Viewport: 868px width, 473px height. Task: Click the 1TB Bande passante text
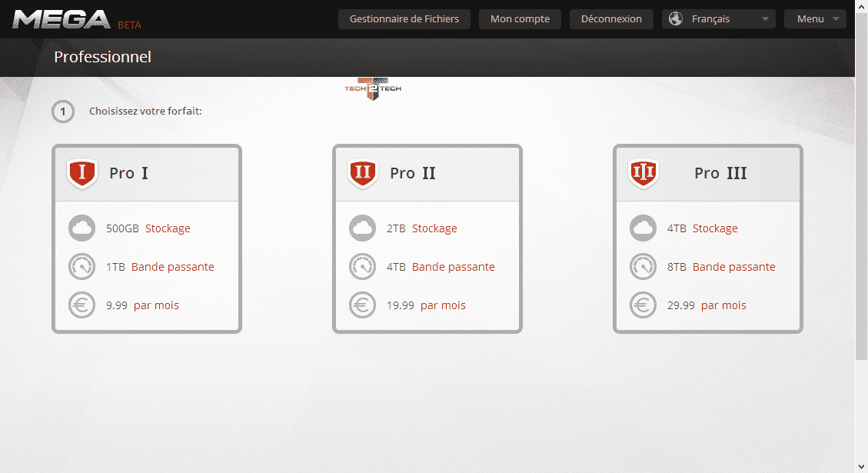[x=160, y=267]
